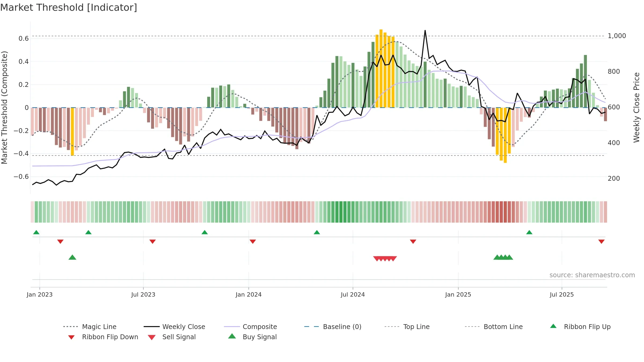Click the '400' right axis tick label
The width and height of the screenshot is (644, 362).
(x=614, y=143)
